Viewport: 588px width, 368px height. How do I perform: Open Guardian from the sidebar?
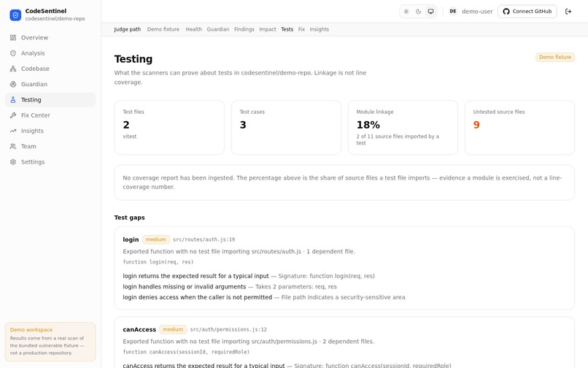pyautogui.click(x=50, y=84)
